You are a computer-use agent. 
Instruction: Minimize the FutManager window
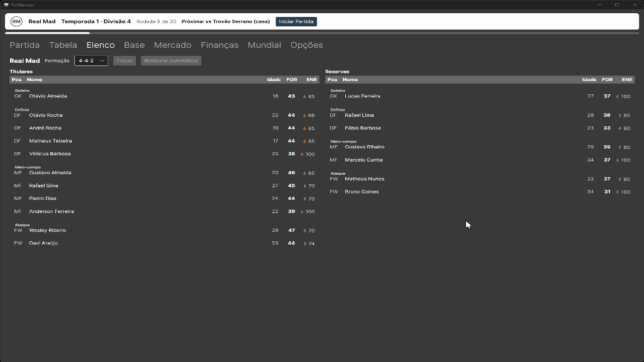click(599, 4)
